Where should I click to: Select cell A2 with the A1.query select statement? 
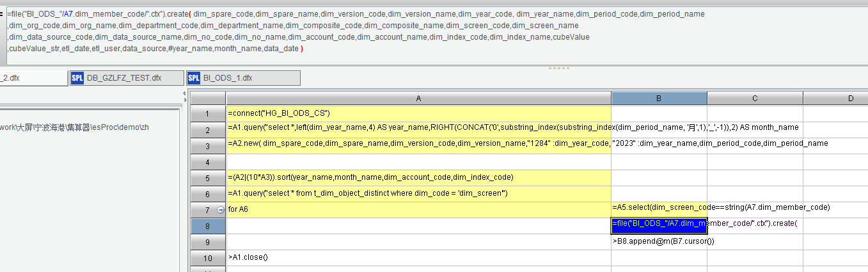[418, 129]
